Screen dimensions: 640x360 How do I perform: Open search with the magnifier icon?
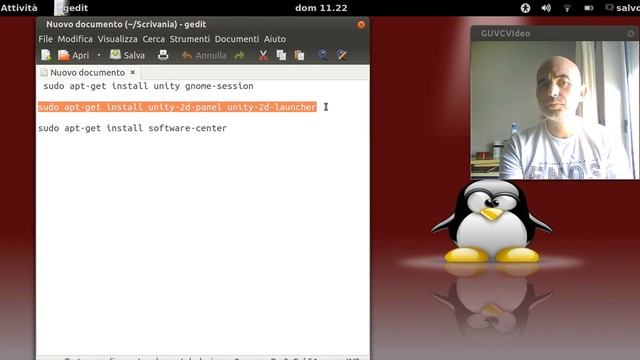click(323, 55)
